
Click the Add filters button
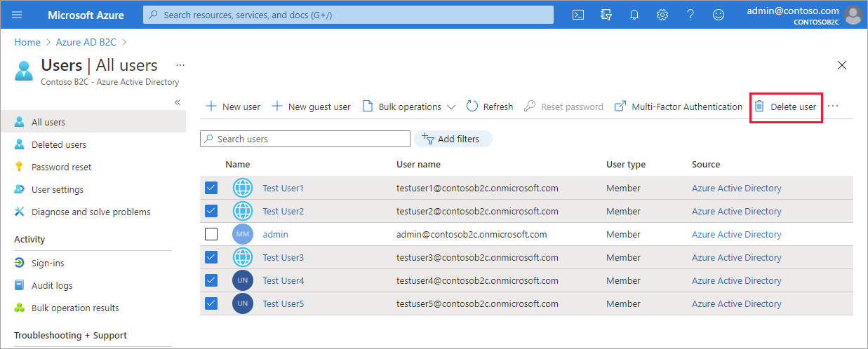click(453, 139)
